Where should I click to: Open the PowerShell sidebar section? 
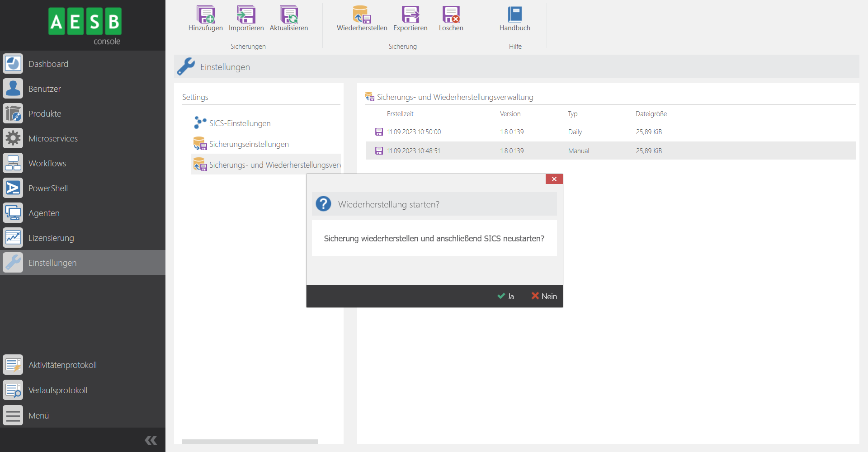click(x=48, y=188)
